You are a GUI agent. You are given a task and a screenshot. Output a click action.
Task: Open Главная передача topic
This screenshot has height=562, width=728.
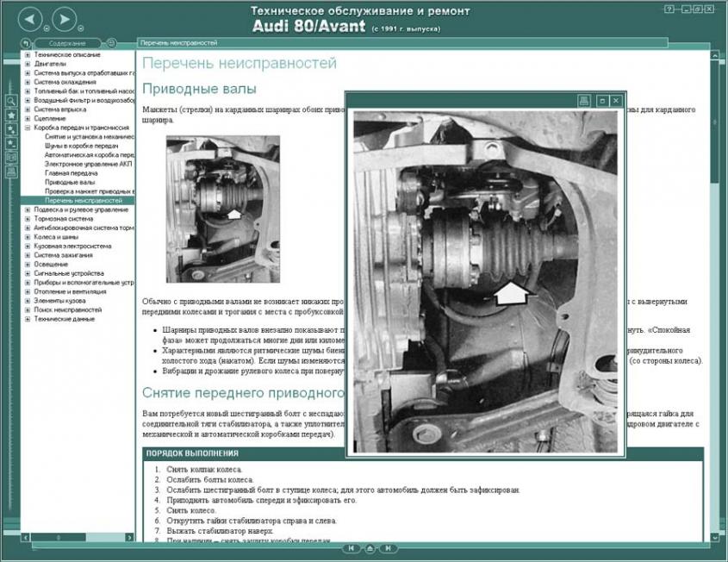71,173
